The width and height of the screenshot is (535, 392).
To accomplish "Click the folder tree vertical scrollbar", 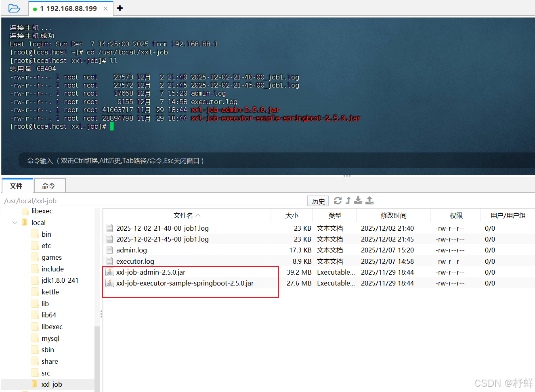I will pyautogui.click(x=97, y=358).
